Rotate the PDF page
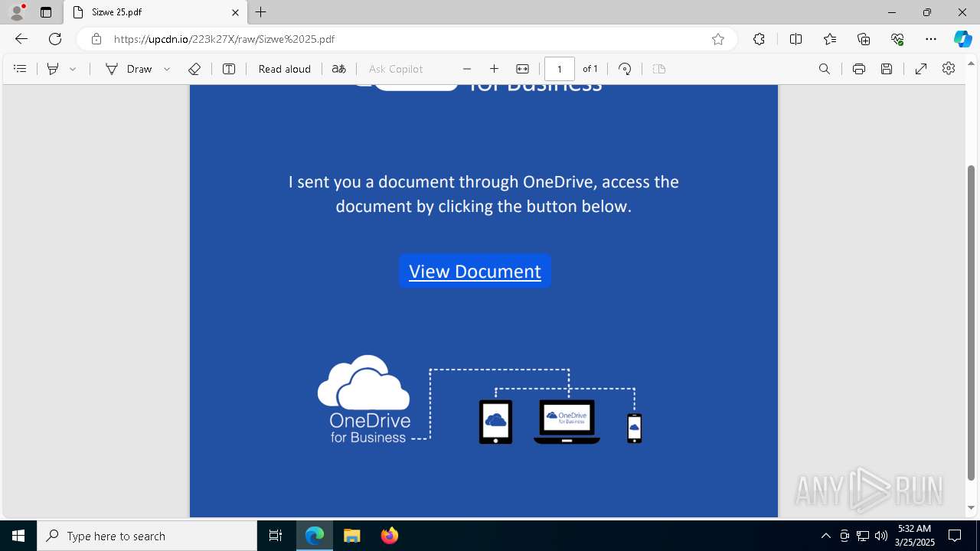This screenshot has height=551, width=980. tap(625, 69)
